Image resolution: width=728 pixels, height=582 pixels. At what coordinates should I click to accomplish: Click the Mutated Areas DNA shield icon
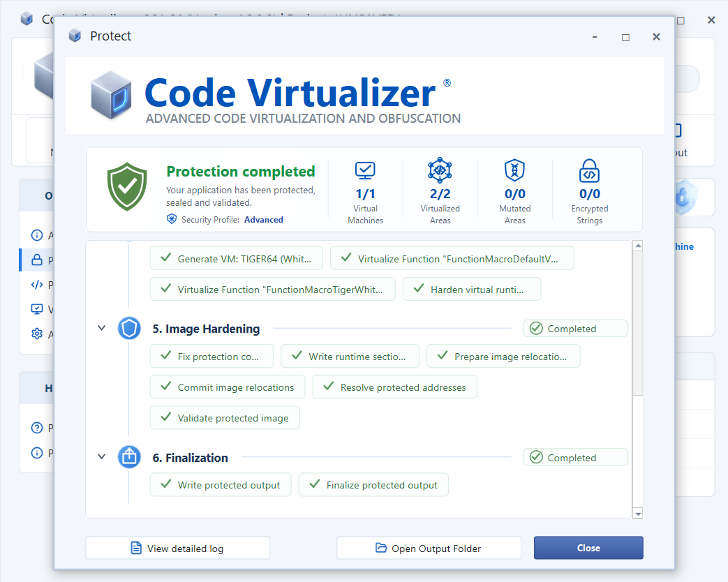pyautogui.click(x=514, y=170)
